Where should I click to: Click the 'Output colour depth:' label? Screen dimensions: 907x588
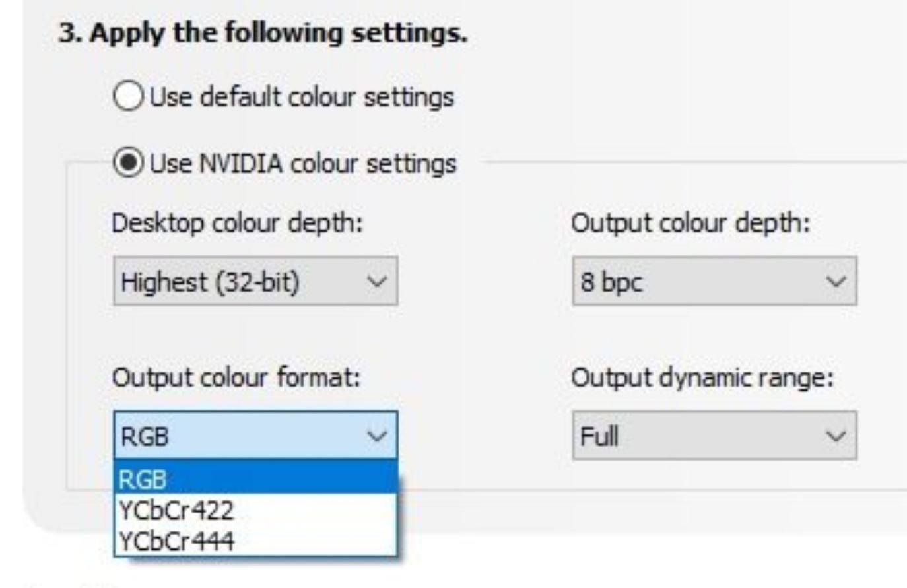click(x=690, y=223)
